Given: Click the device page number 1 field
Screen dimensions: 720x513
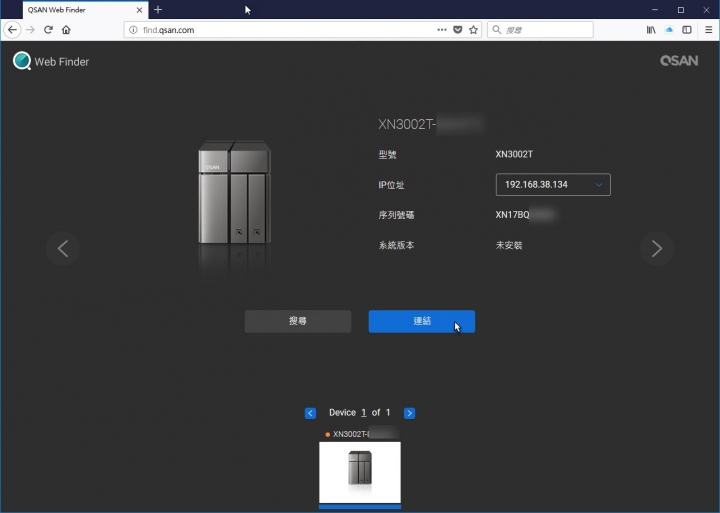Looking at the screenshot, I should (364, 412).
